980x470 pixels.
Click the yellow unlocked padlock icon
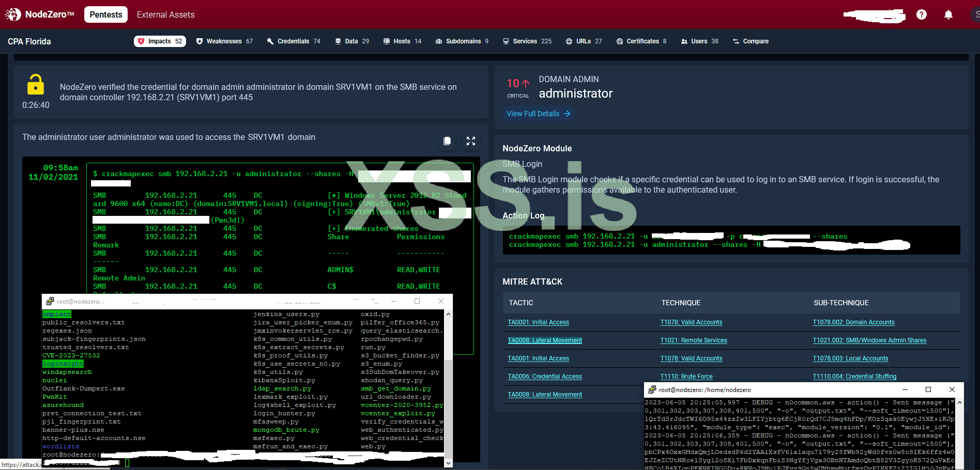[x=36, y=85]
